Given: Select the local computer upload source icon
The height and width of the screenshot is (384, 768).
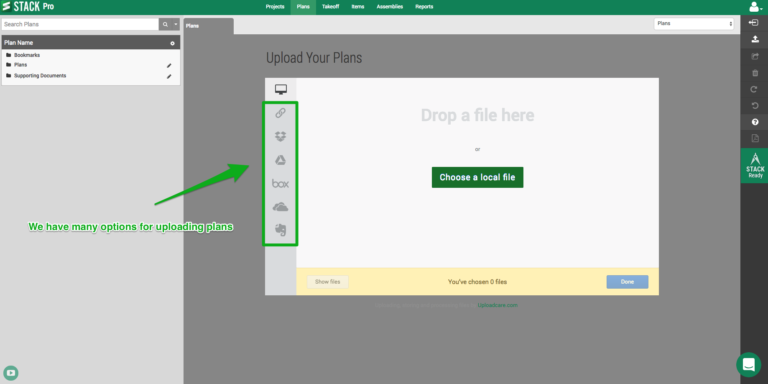Looking at the screenshot, I should [281, 89].
